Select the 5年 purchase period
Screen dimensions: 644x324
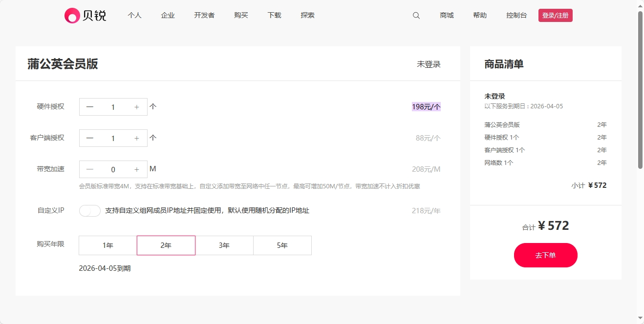(282, 245)
